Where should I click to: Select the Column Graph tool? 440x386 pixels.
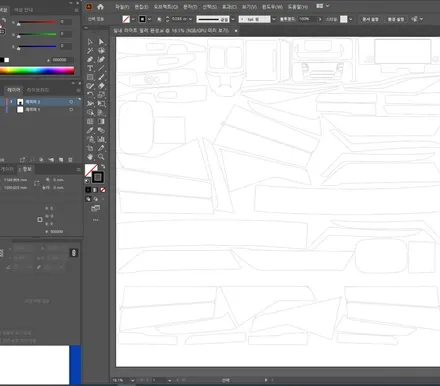101,139
